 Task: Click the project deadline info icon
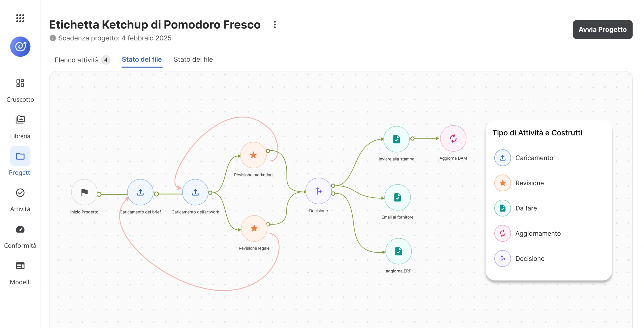coord(53,38)
